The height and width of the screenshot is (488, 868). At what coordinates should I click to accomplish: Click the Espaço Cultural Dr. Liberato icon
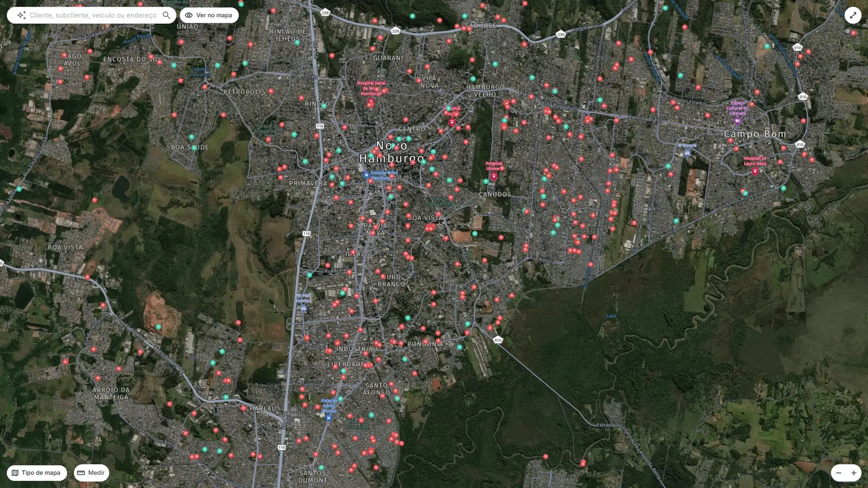pyautogui.click(x=737, y=121)
